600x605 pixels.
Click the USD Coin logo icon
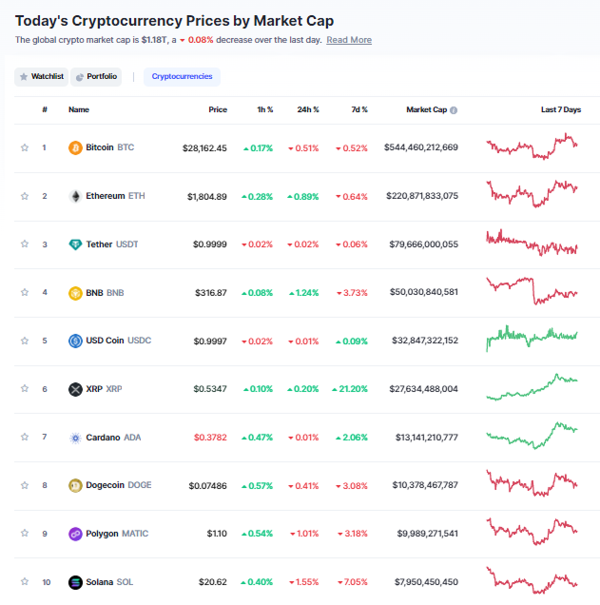75,341
